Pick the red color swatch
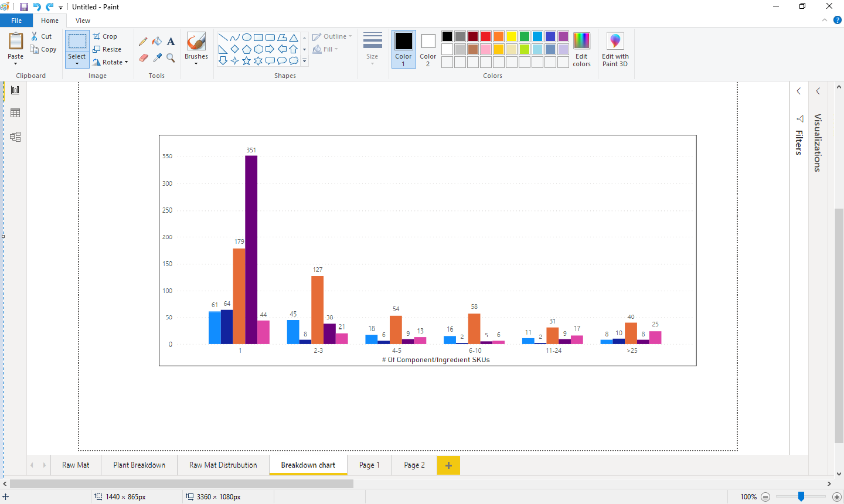The image size is (844, 504). coord(486,36)
